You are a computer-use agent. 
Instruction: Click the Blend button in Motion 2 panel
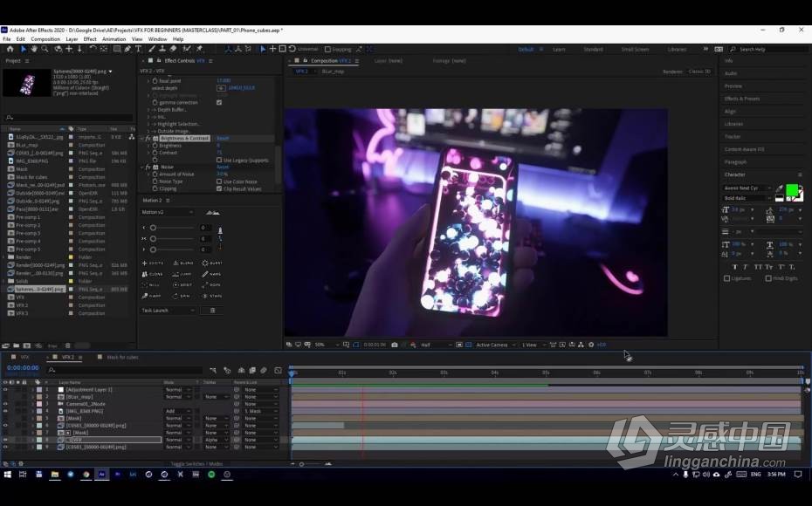(x=183, y=263)
